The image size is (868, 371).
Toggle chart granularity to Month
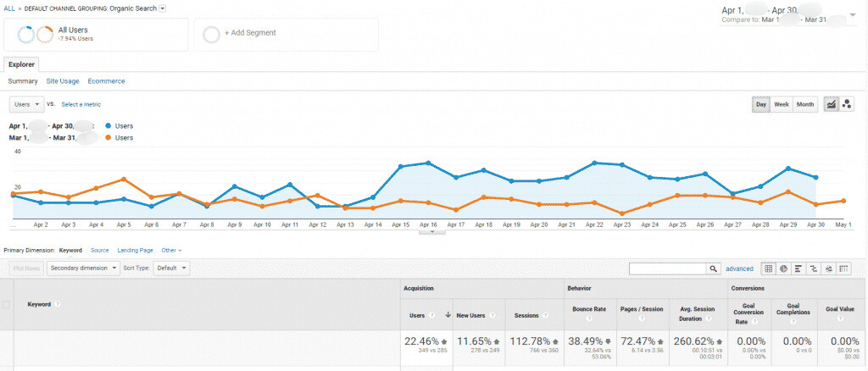(x=805, y=104)
